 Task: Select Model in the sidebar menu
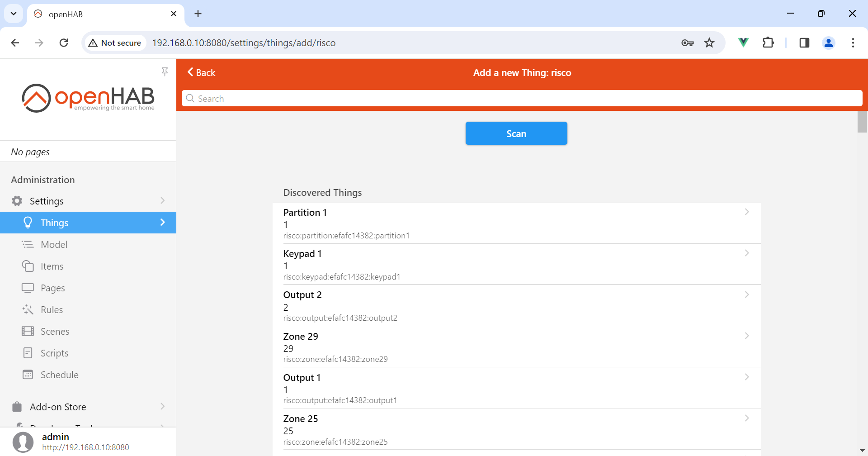[88, 244]
